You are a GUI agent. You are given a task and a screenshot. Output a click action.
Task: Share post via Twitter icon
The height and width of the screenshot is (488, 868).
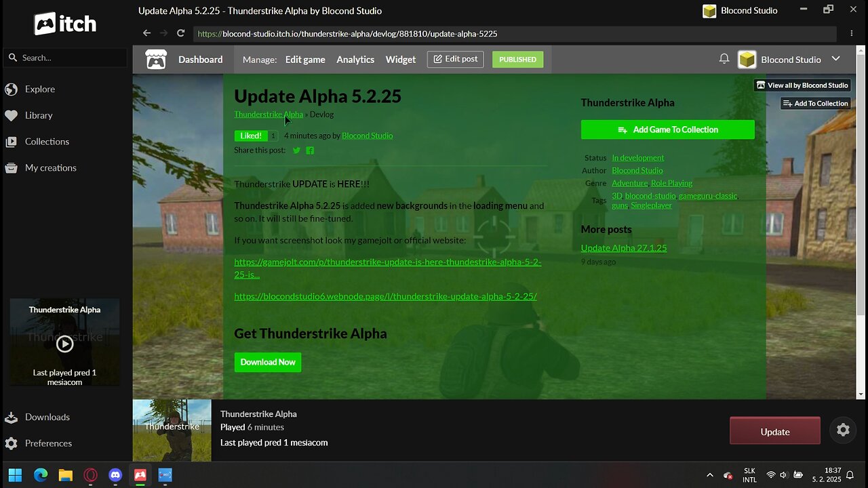click(296, 150)
